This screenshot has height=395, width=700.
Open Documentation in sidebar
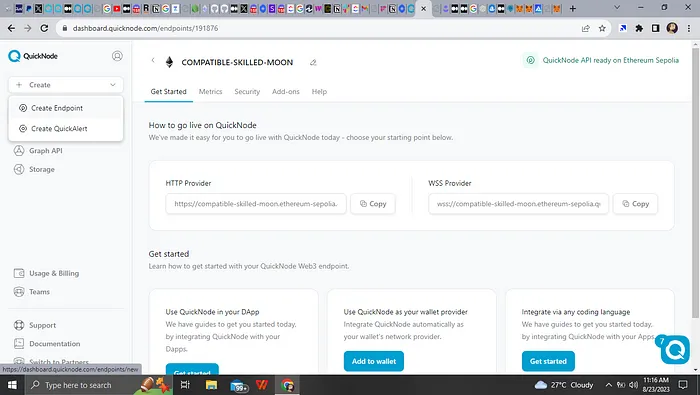54,344
